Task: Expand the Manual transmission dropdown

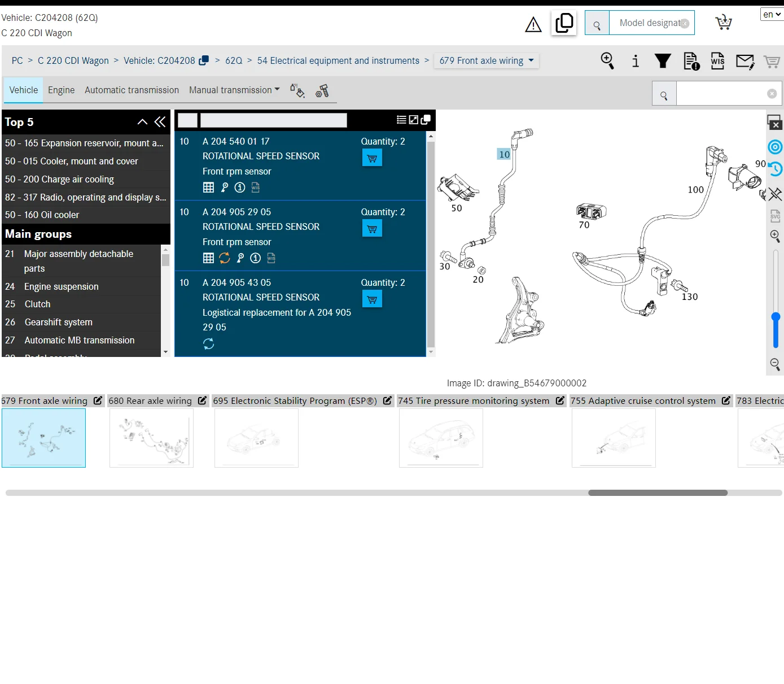Action: click(x=234, y=90)
